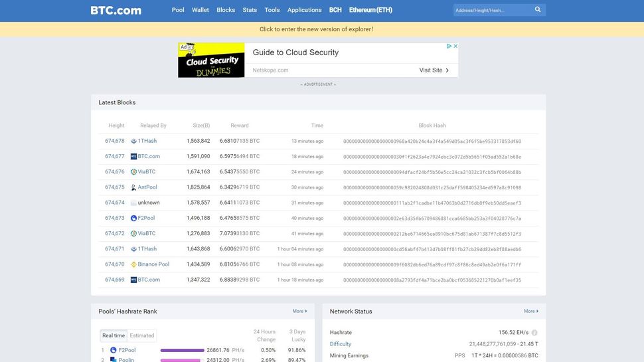Open the AntPool pool link

(x=147, y=187)
